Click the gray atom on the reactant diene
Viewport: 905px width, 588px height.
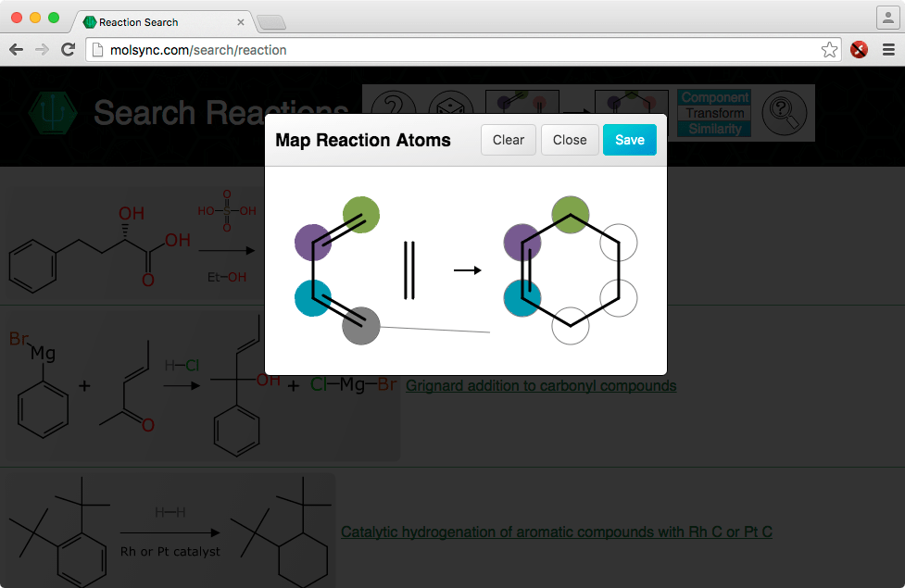(361, 326)
